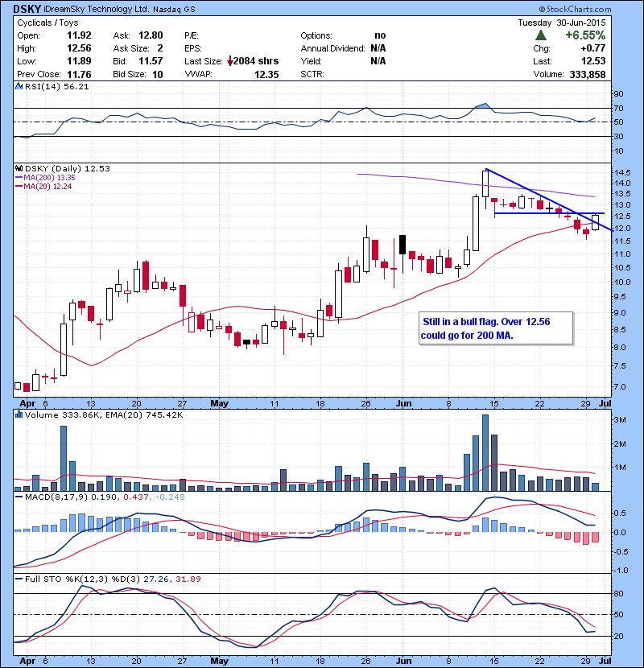Click the green up-triangle change indicator
This screenshot has width=644, height=668.
tap(541, 35)
